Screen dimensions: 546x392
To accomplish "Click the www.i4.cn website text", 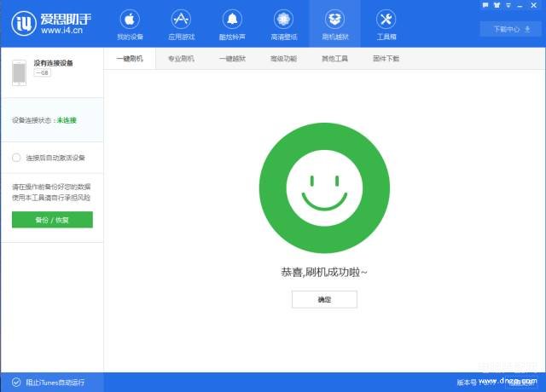I will 61,31.
